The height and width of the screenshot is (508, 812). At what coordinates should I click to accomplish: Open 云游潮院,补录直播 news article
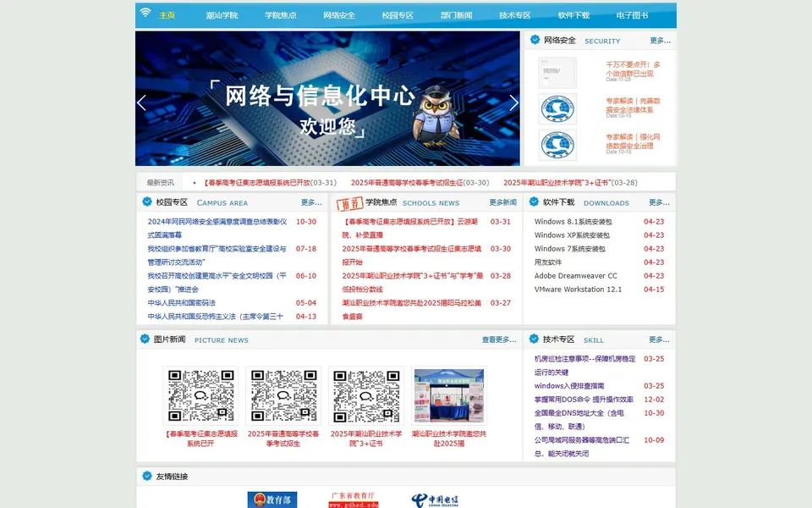[x=409, y=228]
